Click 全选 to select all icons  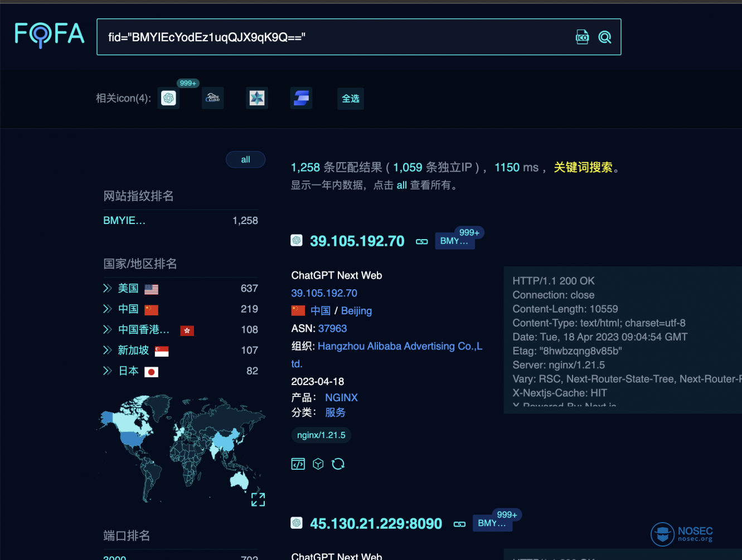pyautogui.click(x=351, y=99)
